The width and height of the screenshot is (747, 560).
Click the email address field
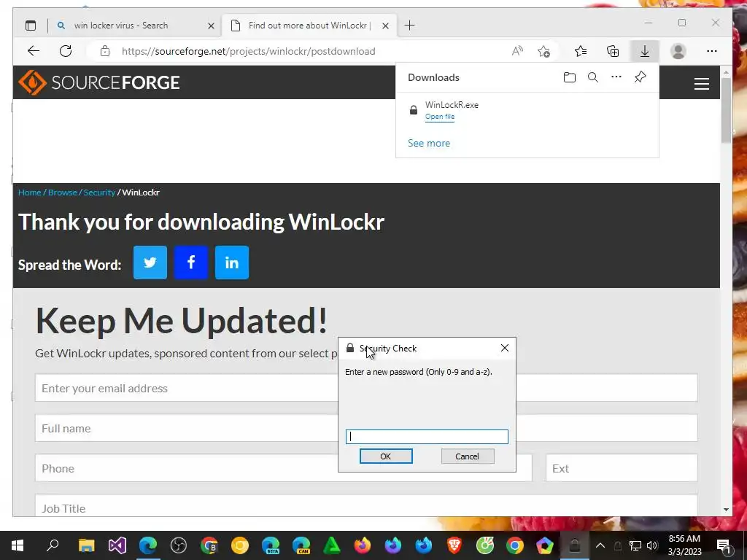pyautogui.click(x=366, y=388)
